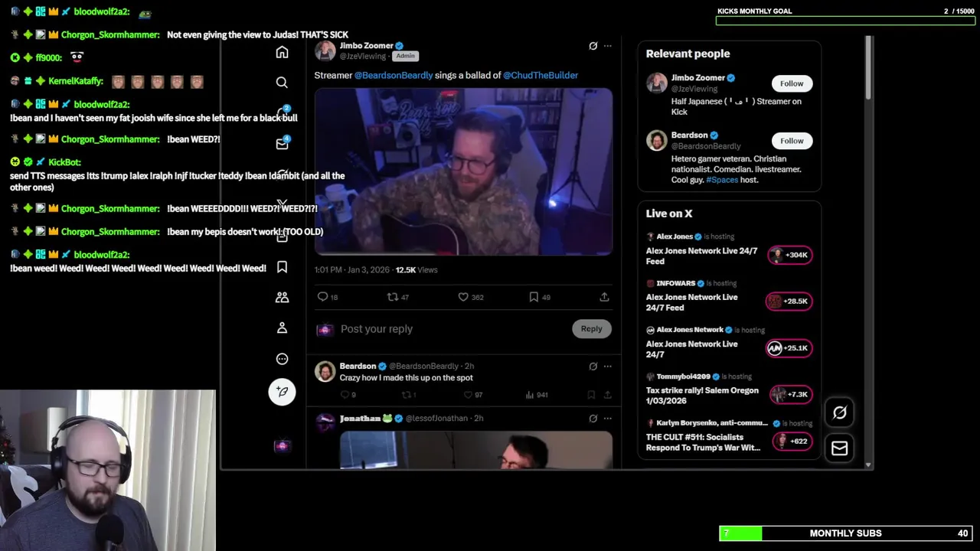Image resolution: width=980 pixels, height=551 pixels.
Task: Join the Karlyn Borysenko +622 live badge
Action: 793,442
